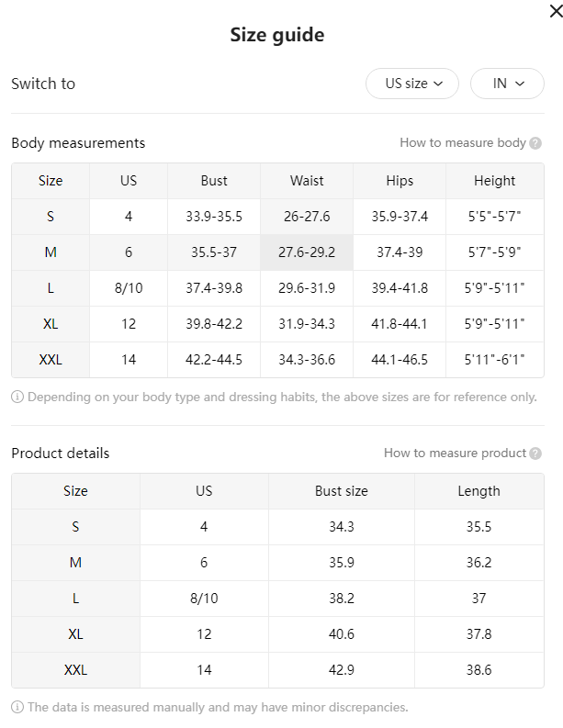Select the S row in Body measurements
Viewport: 563px width, 728px height.
pyautogui.click(x=277, y=217)
